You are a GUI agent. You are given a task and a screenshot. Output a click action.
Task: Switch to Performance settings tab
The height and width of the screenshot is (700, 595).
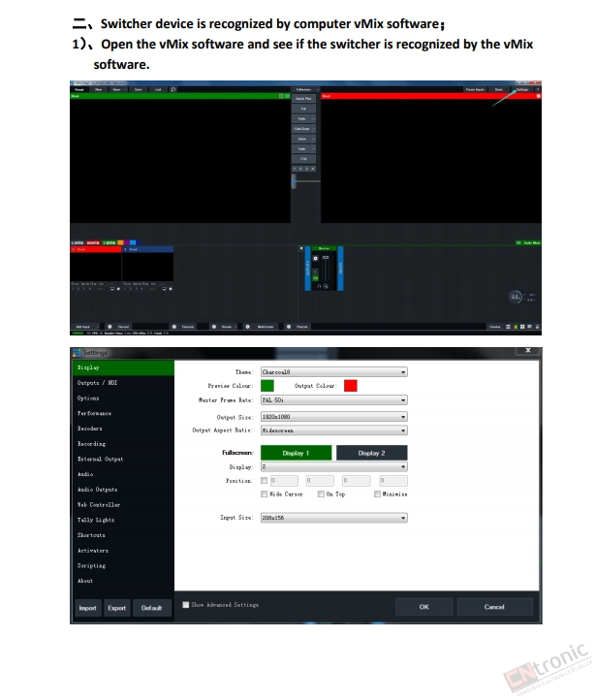click(123, 413)
